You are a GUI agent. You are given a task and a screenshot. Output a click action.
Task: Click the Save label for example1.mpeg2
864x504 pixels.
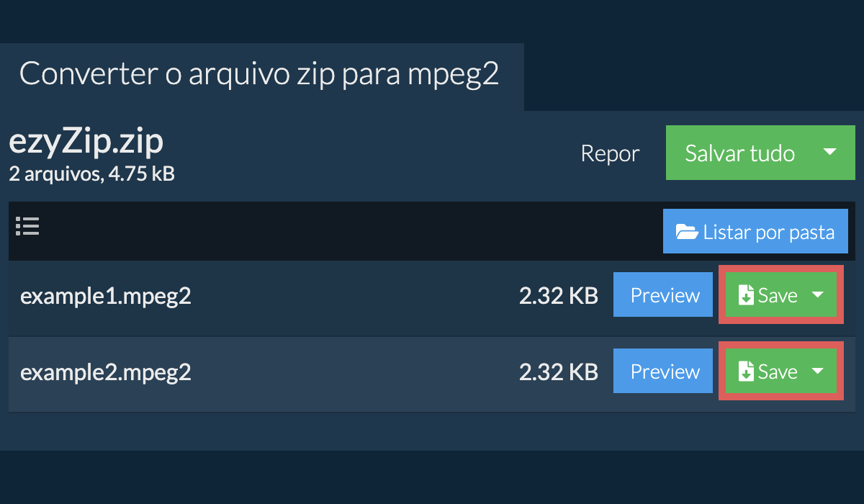coord(778,295)
